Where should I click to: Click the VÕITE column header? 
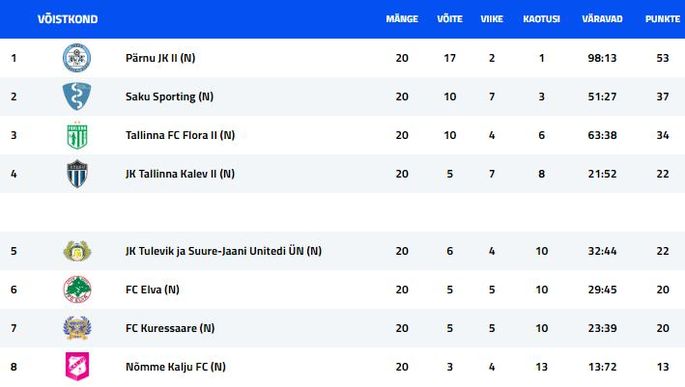(x=450, y=19)
